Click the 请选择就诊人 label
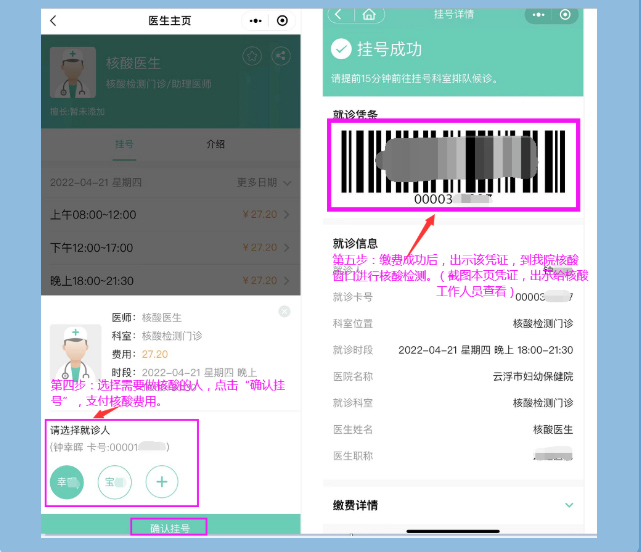 click(x=80, y=430)
